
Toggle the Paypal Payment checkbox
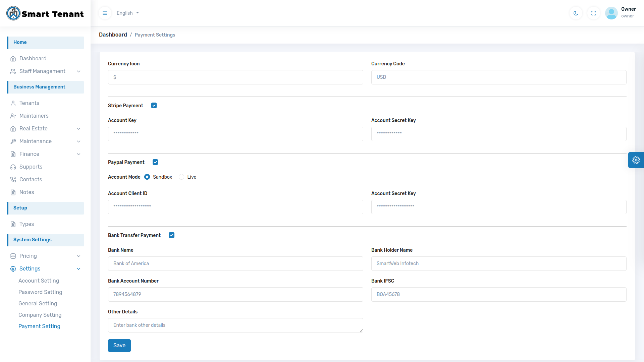[155, 162]
